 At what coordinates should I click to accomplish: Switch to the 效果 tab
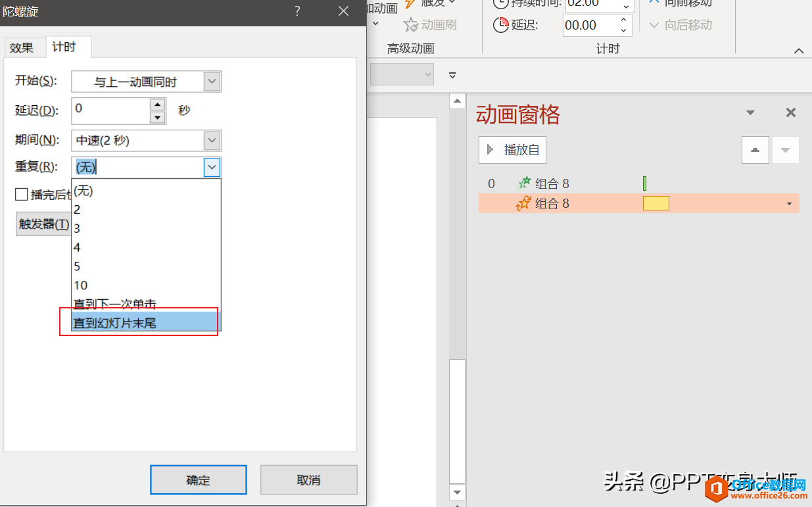click(x=22, y=47)
